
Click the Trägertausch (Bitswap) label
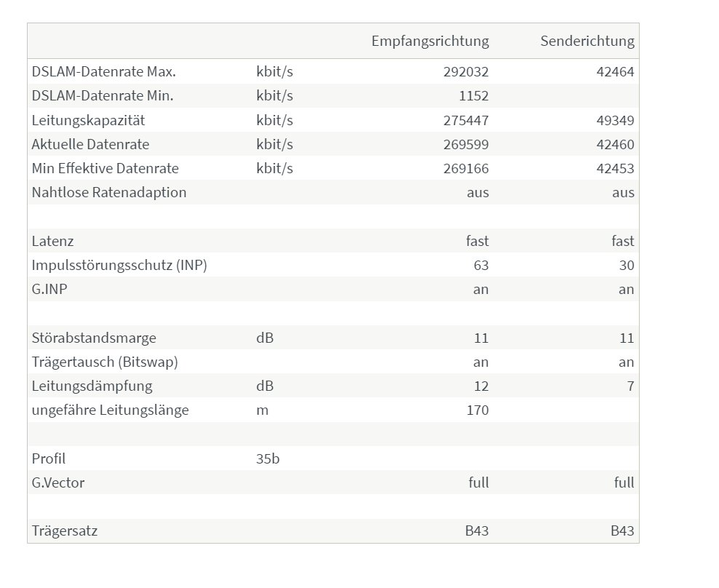coord(105,362)
